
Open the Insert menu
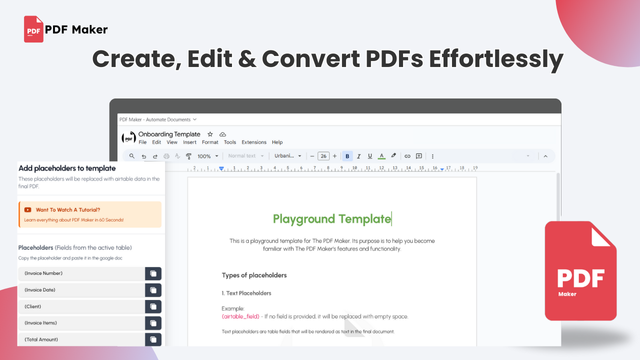coord(189,142)
